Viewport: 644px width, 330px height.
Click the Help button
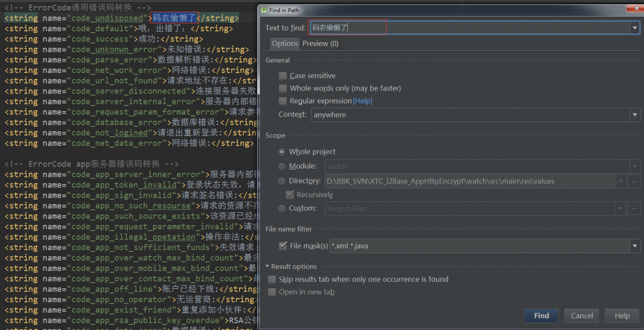[622, 316]
